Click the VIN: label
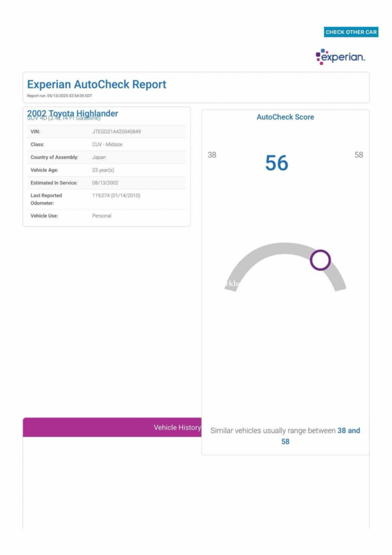 pyautogui.click(x=35, y=132)
